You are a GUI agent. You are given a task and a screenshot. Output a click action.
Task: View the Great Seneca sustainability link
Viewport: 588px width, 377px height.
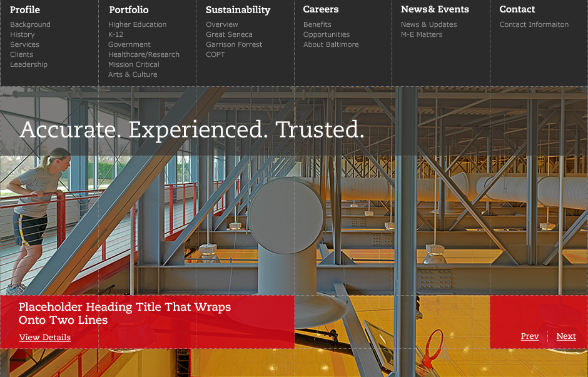(x=229, y=34)
